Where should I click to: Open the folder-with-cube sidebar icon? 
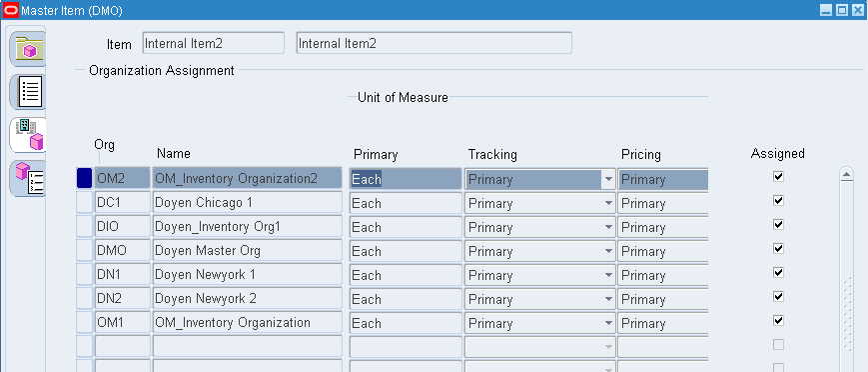pos(27,50)
